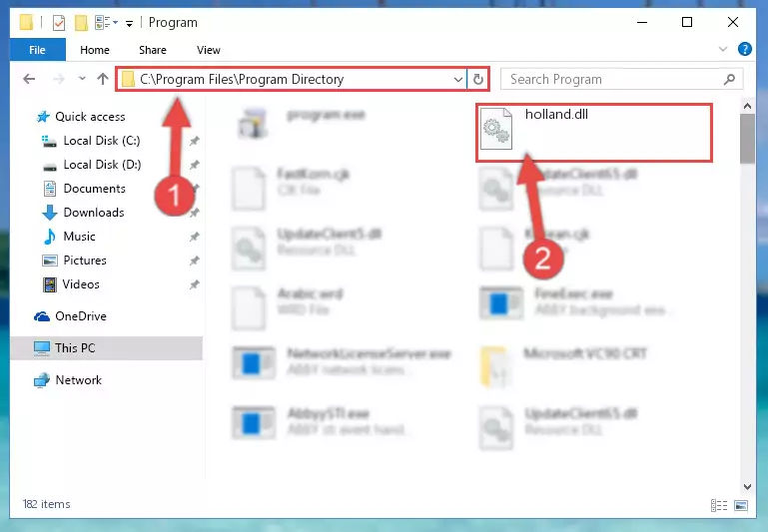Image resolution: width=768 pixels, height=532 pixels.
Task: Switch to details view layout
Action: coord(718,506)
